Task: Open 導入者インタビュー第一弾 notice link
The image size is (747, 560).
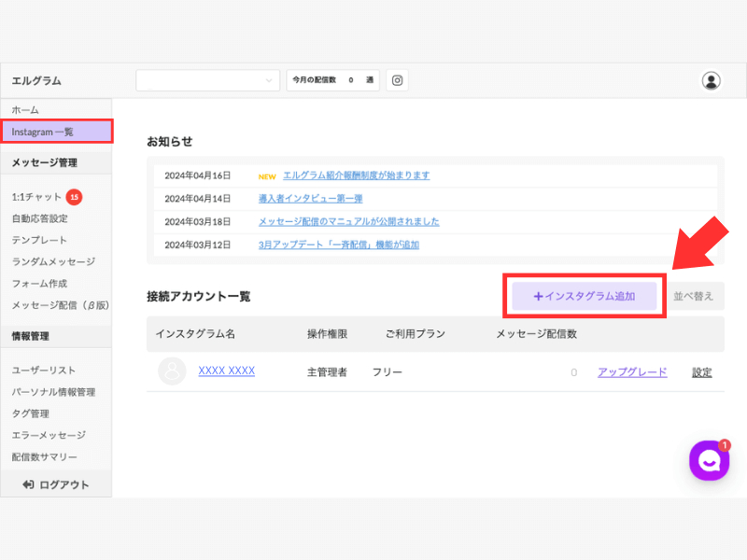Action: coord(311,199)
